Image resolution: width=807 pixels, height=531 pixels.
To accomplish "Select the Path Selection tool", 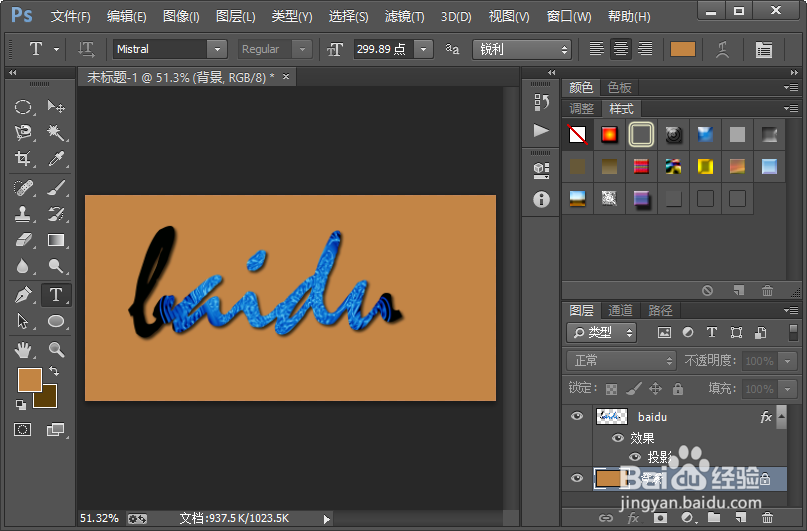I will 23,321.
